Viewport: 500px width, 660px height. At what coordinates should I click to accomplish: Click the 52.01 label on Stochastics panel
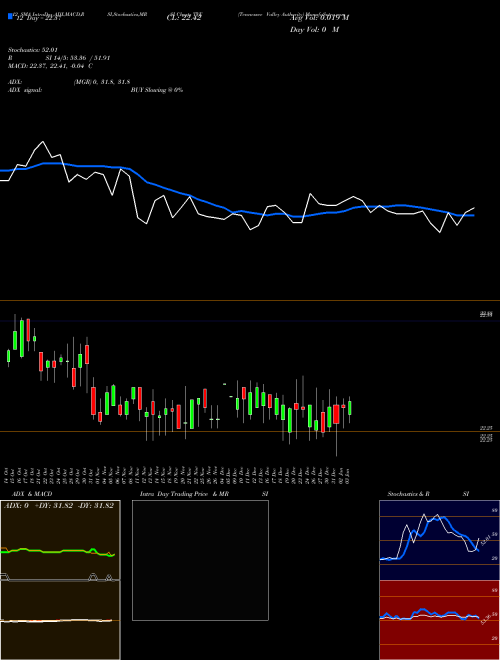coord(485,539)
